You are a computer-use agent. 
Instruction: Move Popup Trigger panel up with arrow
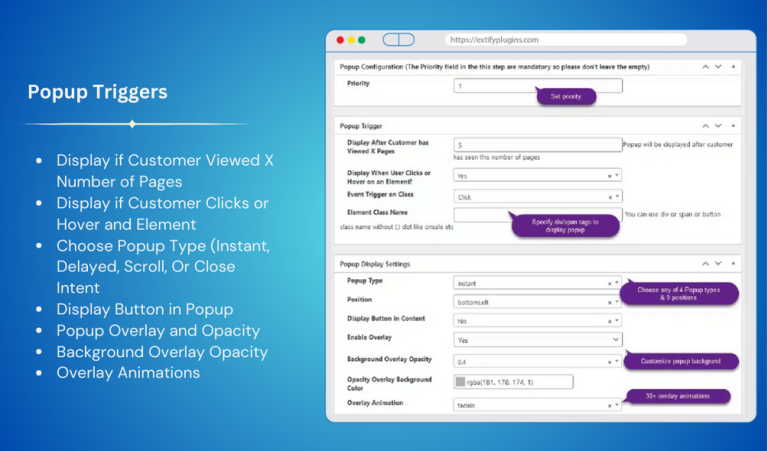[x=705, y=127]
